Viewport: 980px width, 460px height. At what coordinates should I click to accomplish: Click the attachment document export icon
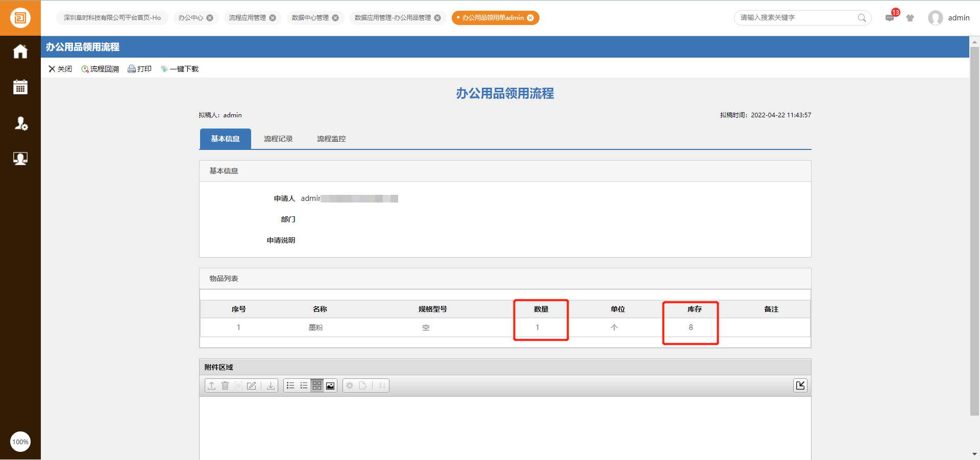point(363,386)
